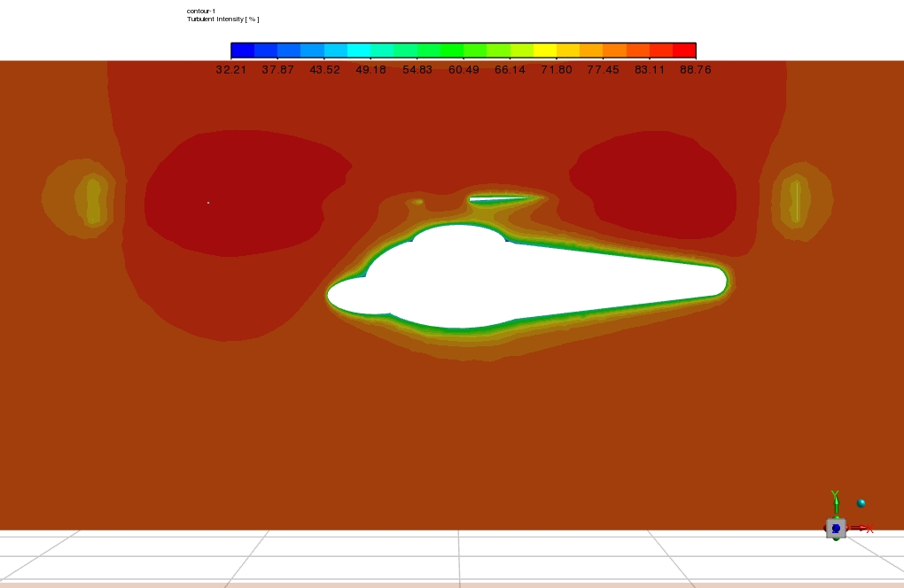The height and width of the screenshot is (588, 904).
Task: Click the green Y axis arrow on triad
Action: (835, 501)
